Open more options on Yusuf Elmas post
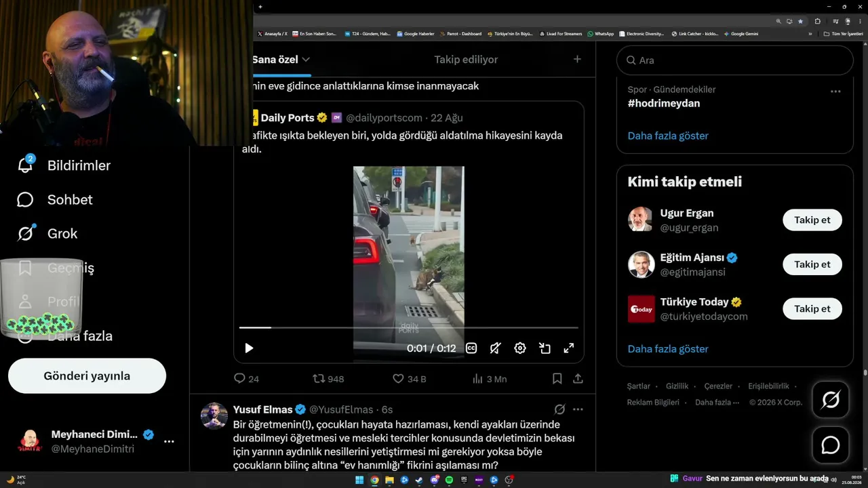 click(578, 409)
